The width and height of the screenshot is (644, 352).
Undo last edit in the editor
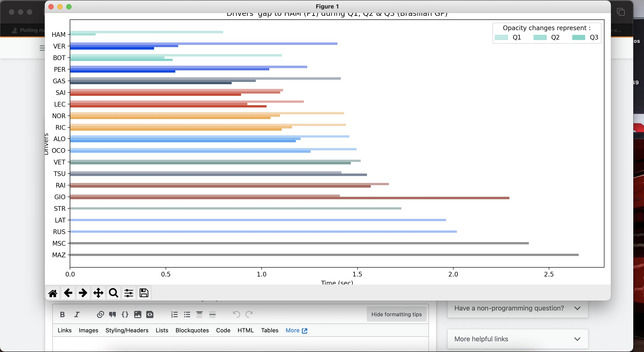pyautogui.click(x=236, y=314)
